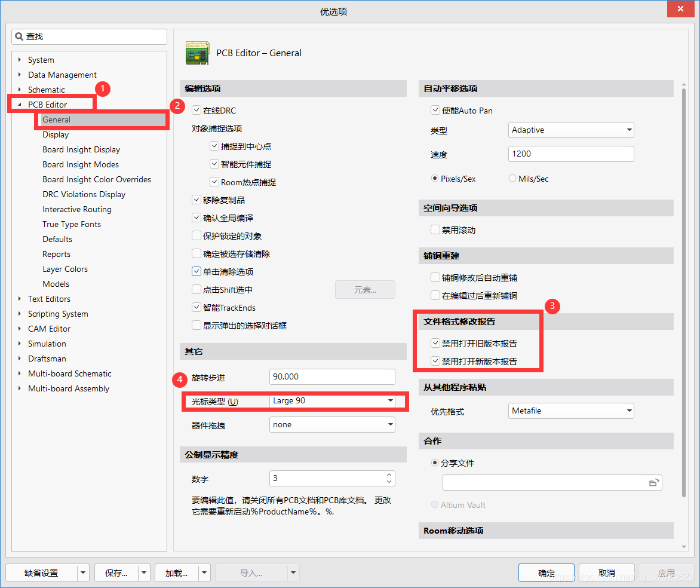The height and width of the screenshot is (588, 700).
Task: Toggle 捕捉到中心点 checkbox
Action: 214,146
